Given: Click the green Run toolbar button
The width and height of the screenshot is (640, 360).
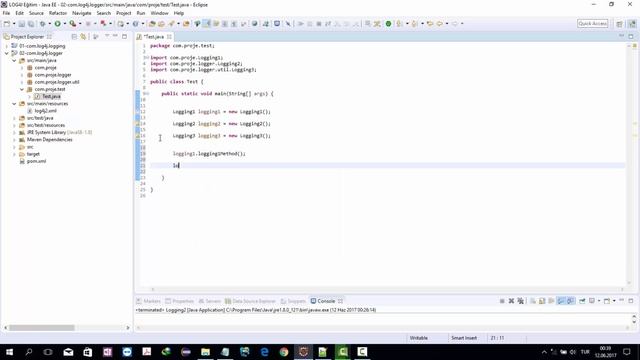Looking at the screenshot, I should (58, 24).
